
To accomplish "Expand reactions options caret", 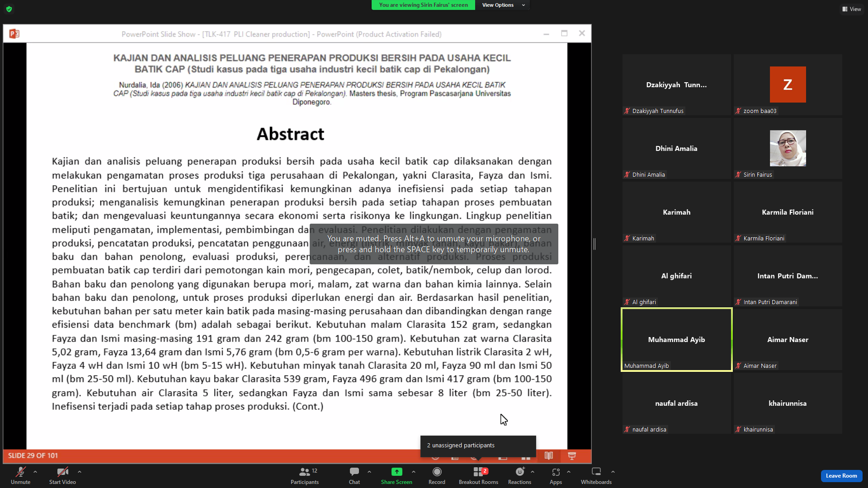I will click(533, 472).
